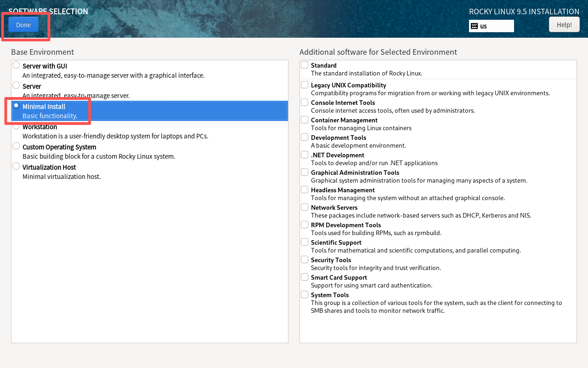Click 'Tools to develop and/or run .NET applications'
Screen dimensions: 588x368
[x=374, y=163]
